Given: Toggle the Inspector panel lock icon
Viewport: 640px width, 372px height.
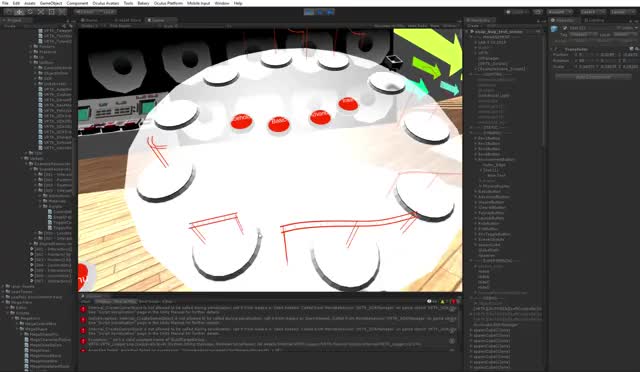Looking at the screenshot, I should (631, 20).
